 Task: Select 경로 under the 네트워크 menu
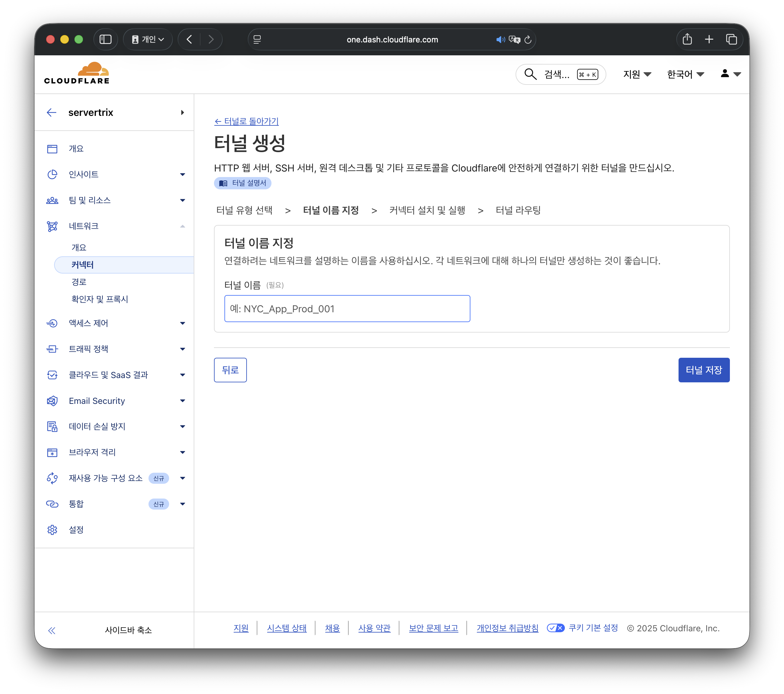(79, 282)
